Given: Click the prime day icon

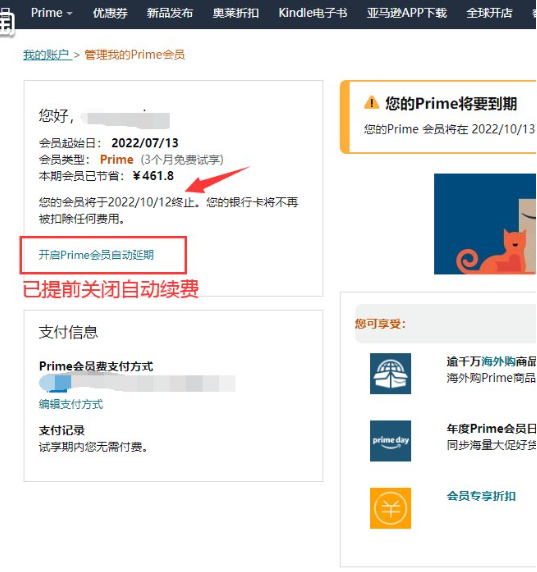Looking at the screenshot, I should (390, 441).
